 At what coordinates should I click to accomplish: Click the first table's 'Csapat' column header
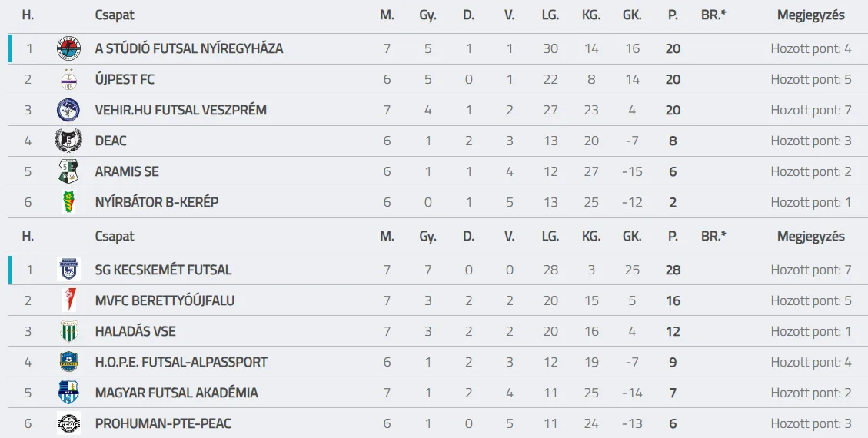coord(115,15)
